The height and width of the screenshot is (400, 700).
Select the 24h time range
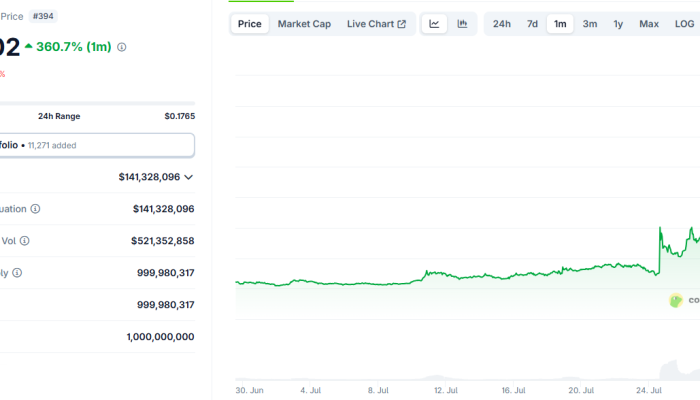click(x=502, y=24)
